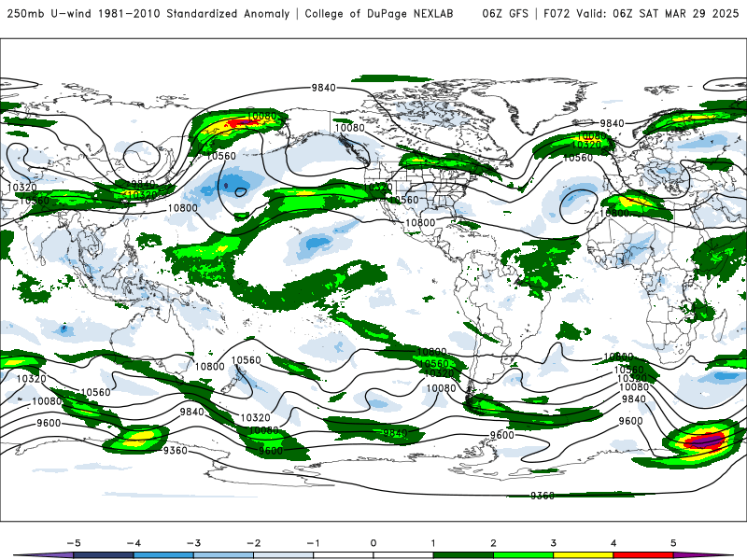Click the "-5" color scale label
The height and width of the screenshot is (560, 747).
74,543
